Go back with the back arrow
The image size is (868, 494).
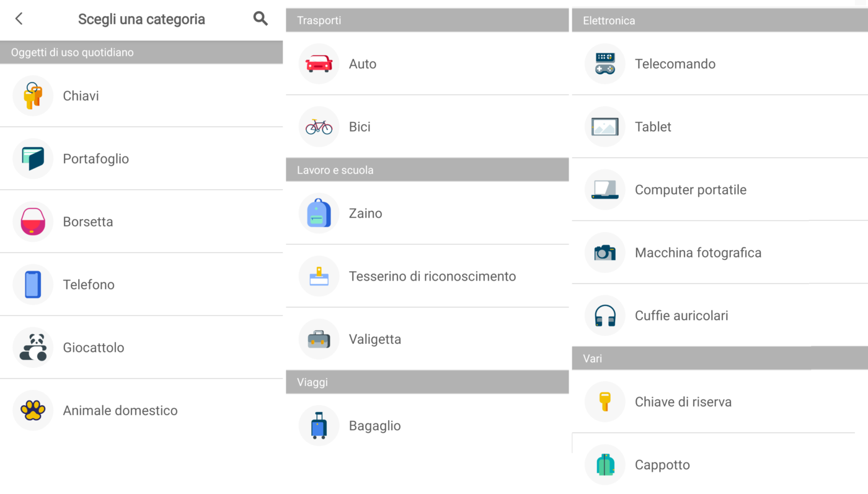pos(19,19)
